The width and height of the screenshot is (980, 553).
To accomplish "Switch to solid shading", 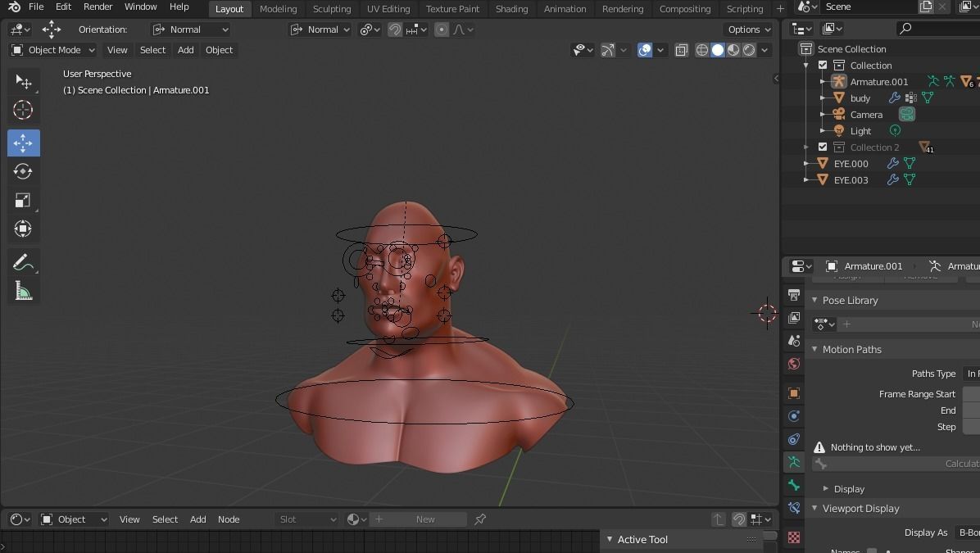I will click(x=718, y=50).
